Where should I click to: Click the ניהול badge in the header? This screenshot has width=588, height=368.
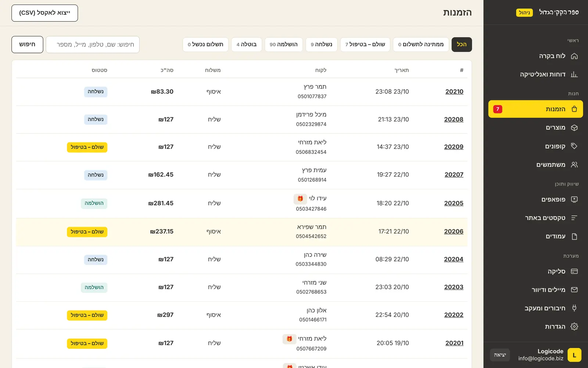click(524, 13)
